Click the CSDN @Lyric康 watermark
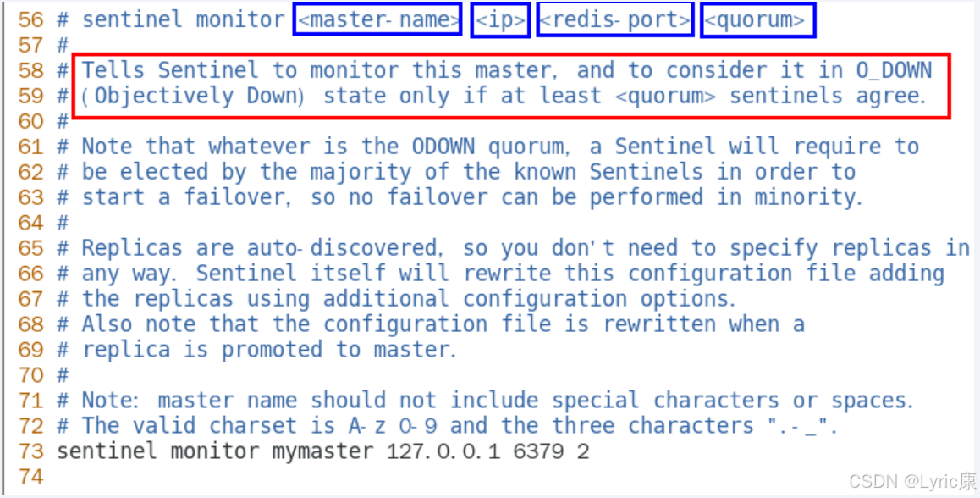This screenshot has height=498, width=980. click(x=913, y=481)
